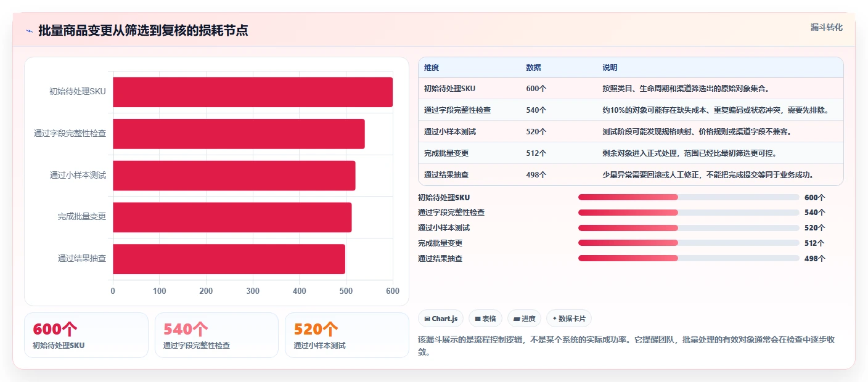The image size is (868, 382).
Task: Click the 数据 column header
Action: coord(534,68)
